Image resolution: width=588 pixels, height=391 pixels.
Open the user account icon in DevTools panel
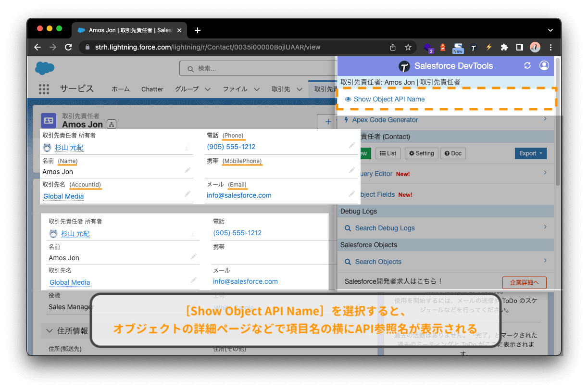pyautogui.click(x=544, y=66)
